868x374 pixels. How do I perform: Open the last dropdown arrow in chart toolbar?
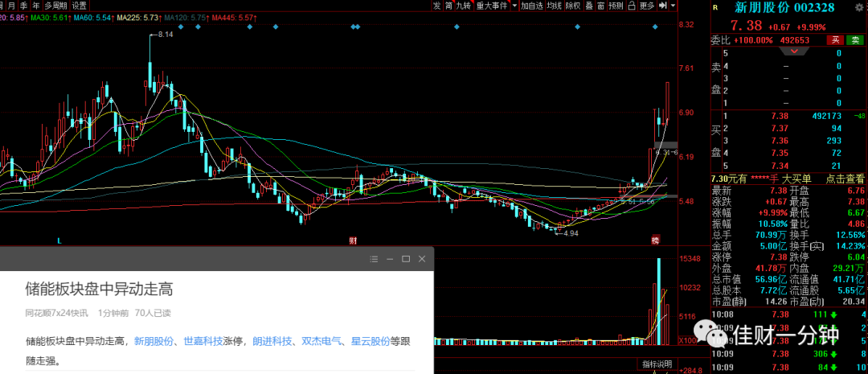tap(673, 6)
